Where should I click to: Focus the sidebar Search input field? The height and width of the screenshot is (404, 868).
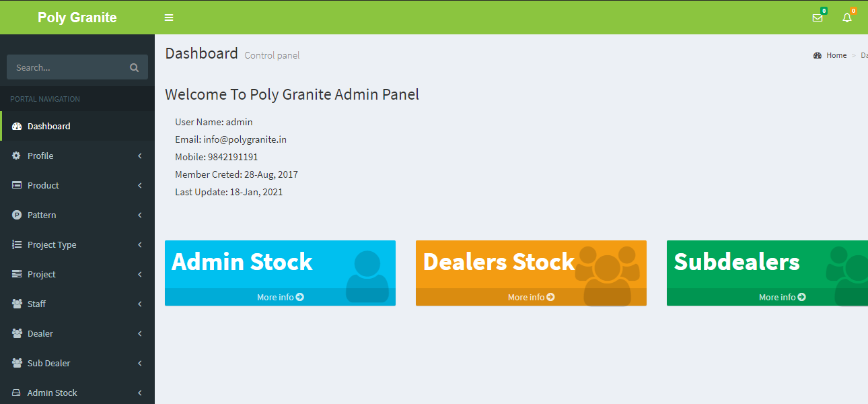[67, 67]
